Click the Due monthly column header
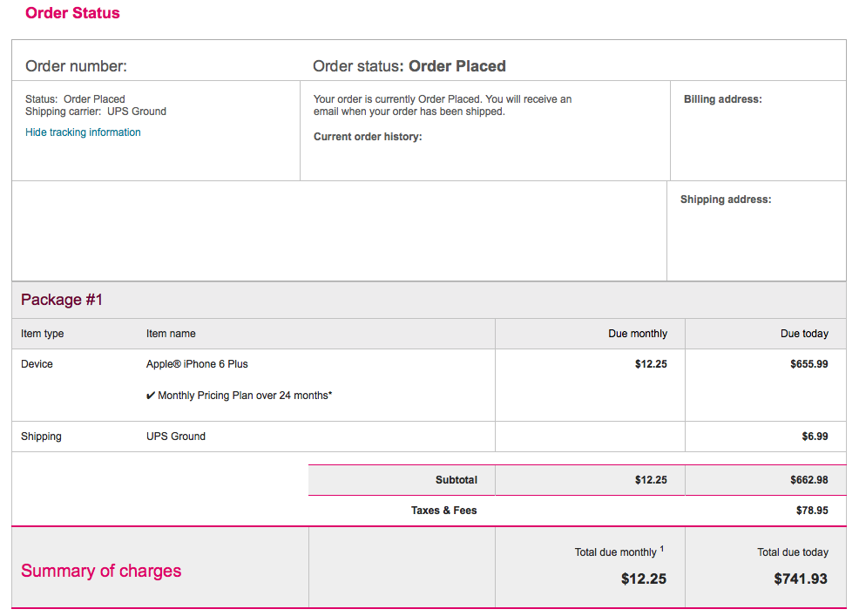 [x=638, y=334]
